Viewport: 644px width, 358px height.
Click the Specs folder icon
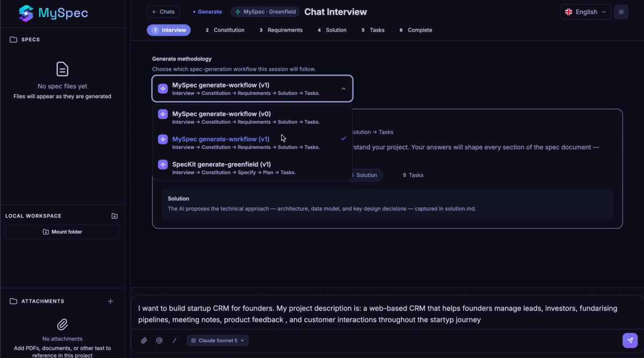13,40
